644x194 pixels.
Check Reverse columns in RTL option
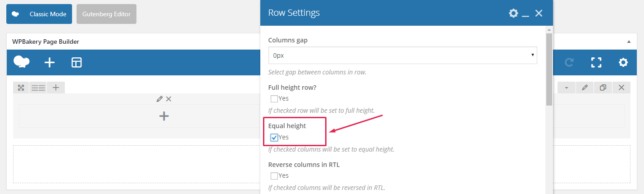coord(274,176)
